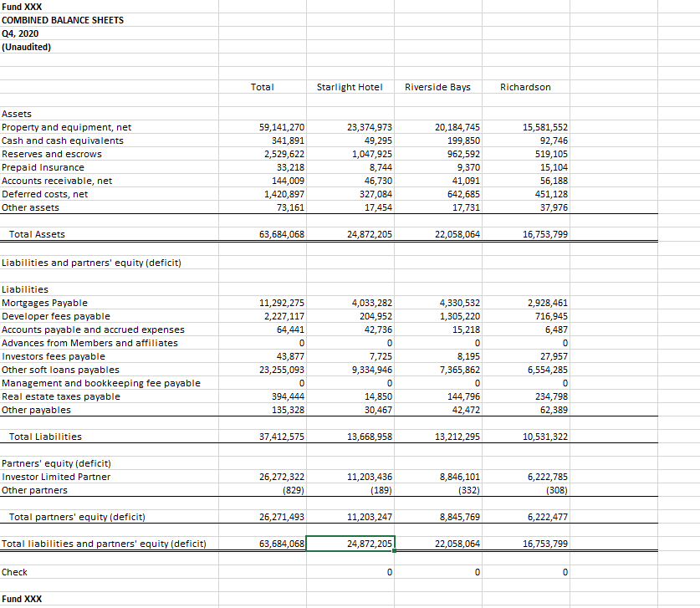Select Richardson reserves value 519,105
The width and height of the screenshot is (700, 608).
pos(552,154)
